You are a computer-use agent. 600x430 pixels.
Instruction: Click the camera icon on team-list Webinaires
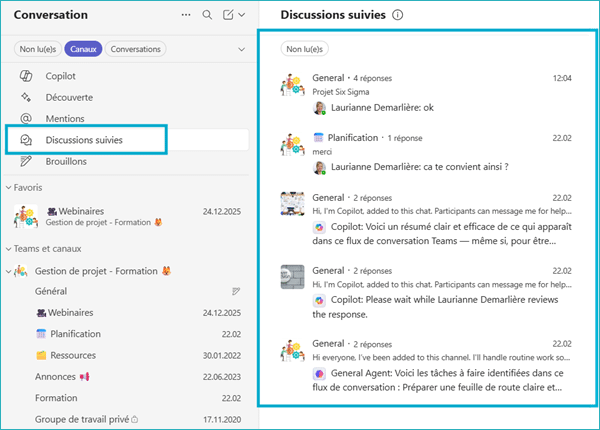tap(41, 313)
